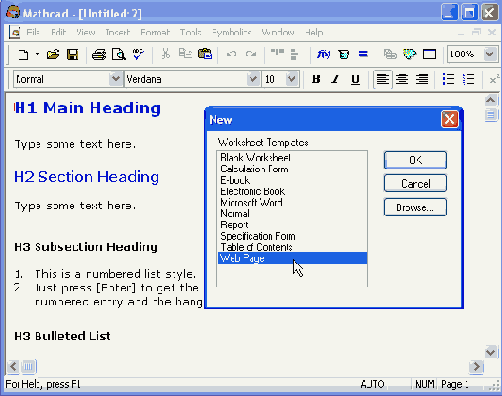The image size is (502, 396).
Task: Toggle Underline formatting
Action: [355, 79]
